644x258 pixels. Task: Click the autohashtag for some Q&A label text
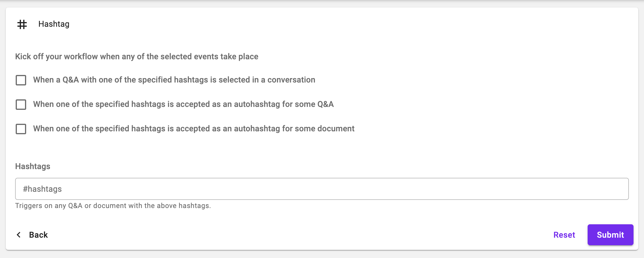tap(183, 104)
